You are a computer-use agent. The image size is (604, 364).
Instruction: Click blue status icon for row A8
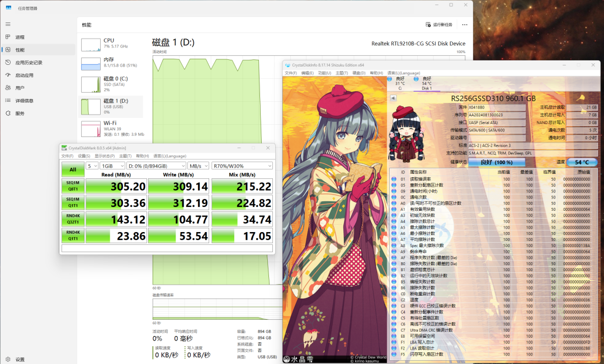click(x=394, y=245)
